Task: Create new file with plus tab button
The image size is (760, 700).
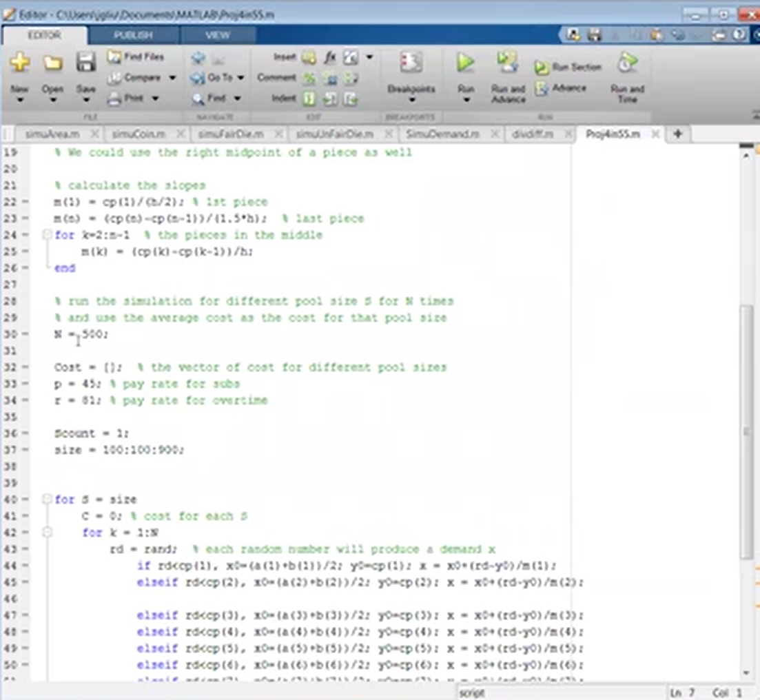Action: (x=677, y=134)
